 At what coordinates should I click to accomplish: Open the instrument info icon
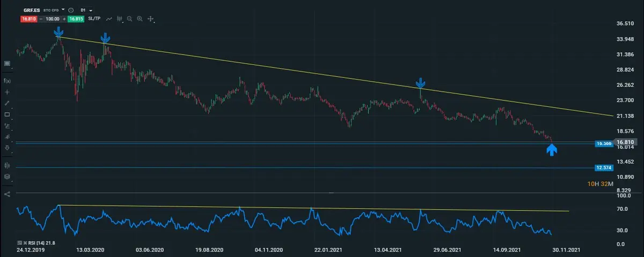(72, 10)
